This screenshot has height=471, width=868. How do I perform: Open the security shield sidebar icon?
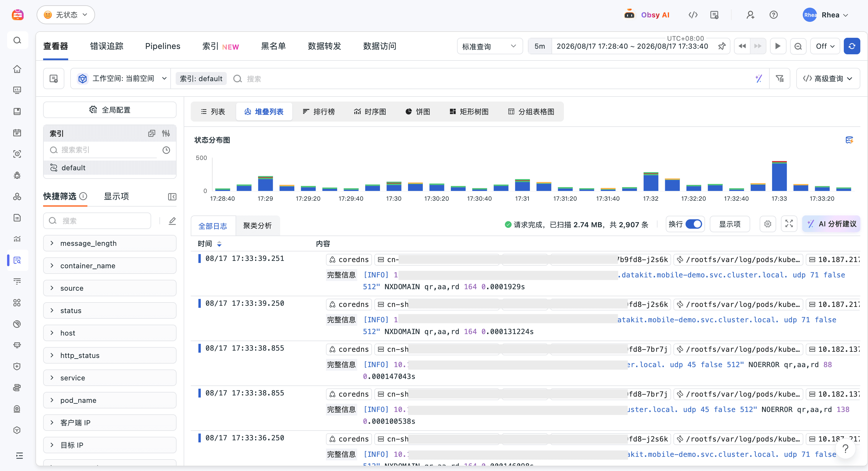coord(17,366)
